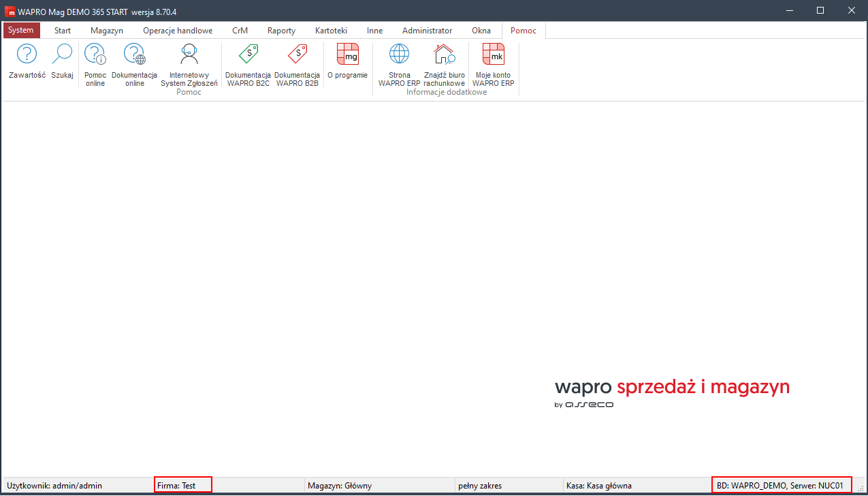Click Kasa: Kasa główna status entry
The height and width of the screenshot is (496, 868).
coord(599,486)
